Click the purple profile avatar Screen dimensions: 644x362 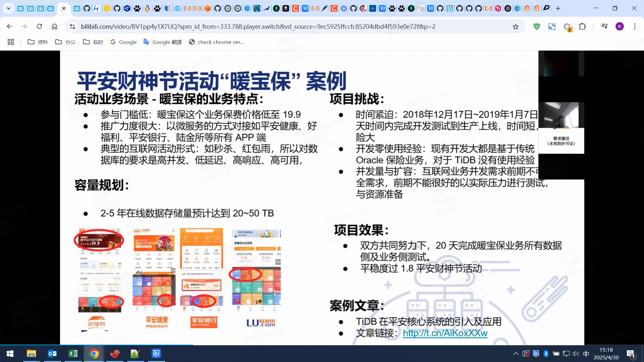(x=620, y=26)
